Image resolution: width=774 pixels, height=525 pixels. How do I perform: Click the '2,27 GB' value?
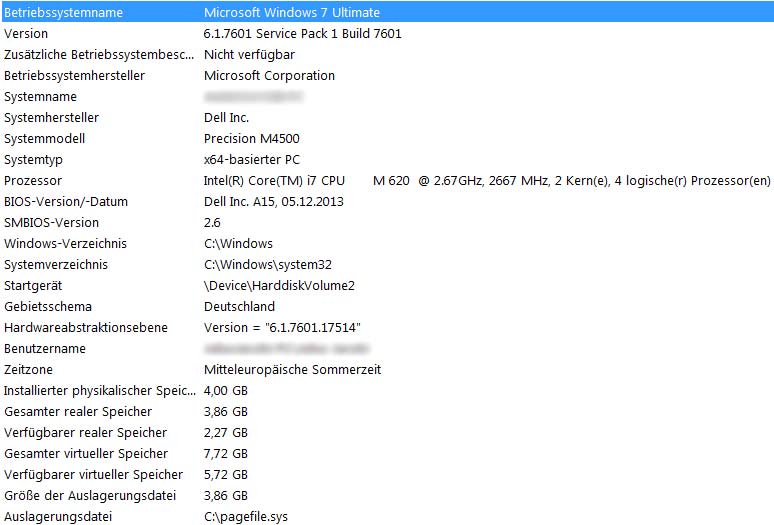226,433
